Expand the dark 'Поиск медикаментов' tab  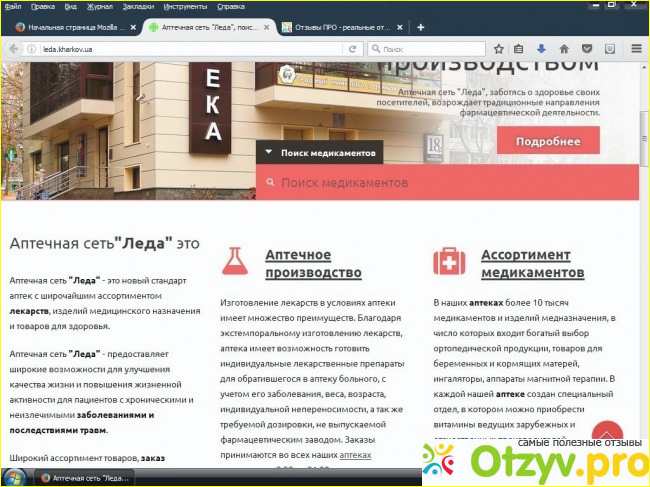tap(320, 153)
